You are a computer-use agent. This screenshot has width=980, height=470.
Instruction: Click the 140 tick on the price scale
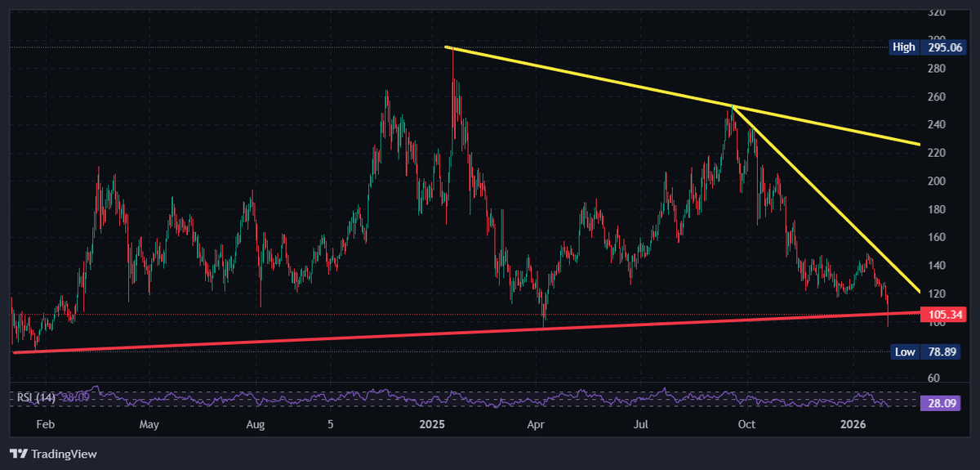(937, 266)
